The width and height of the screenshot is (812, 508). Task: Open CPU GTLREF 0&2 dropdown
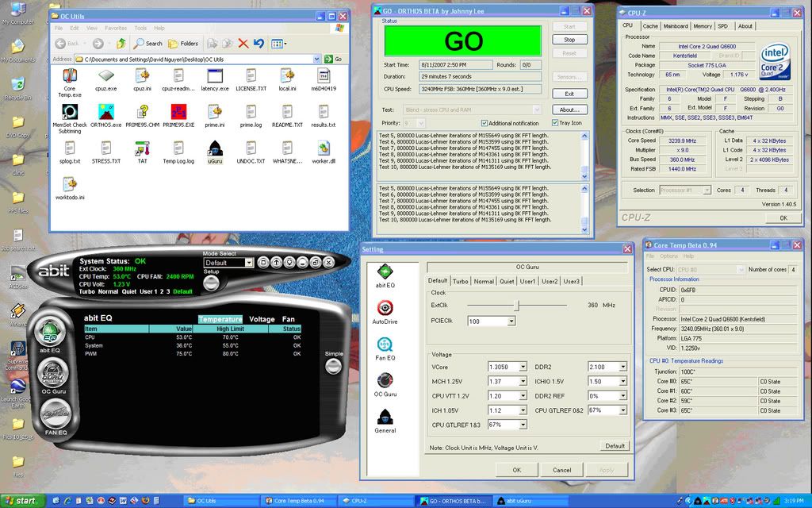point(622,410)
